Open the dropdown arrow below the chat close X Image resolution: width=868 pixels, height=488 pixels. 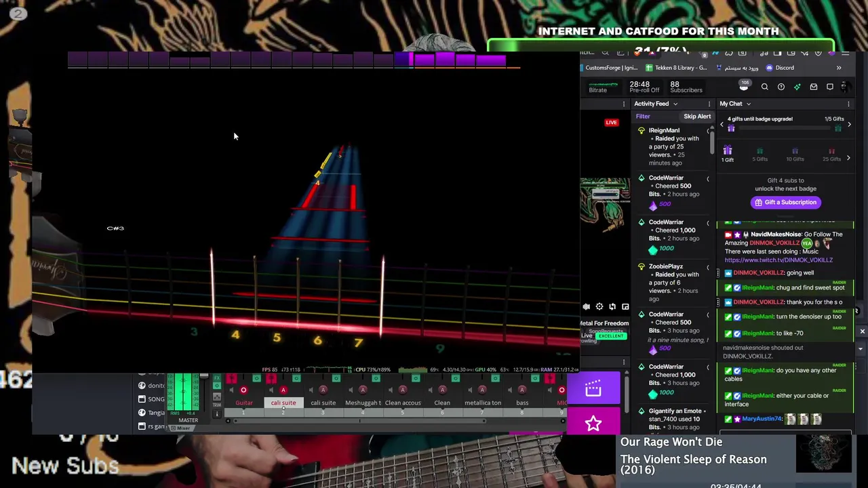pyautogui.click(x=861, y=349)
